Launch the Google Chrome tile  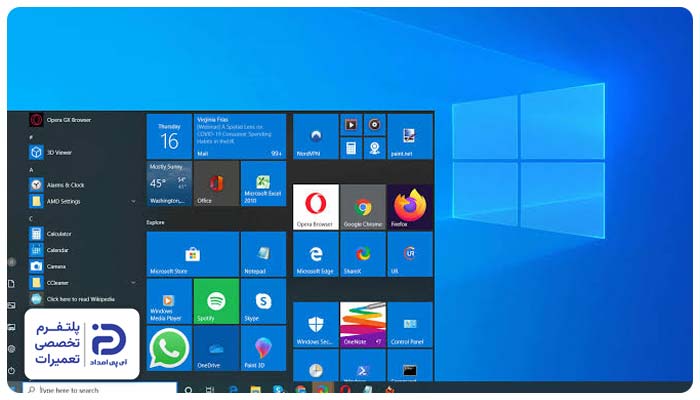click(x=363, y=207)
